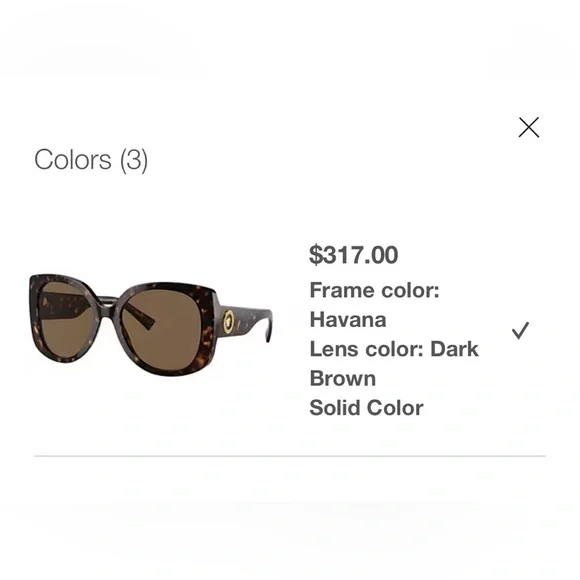The height and width of the screenshot is (580, 580).
Task: Click the divider line below the Havana option
Action: click(290, 456)
